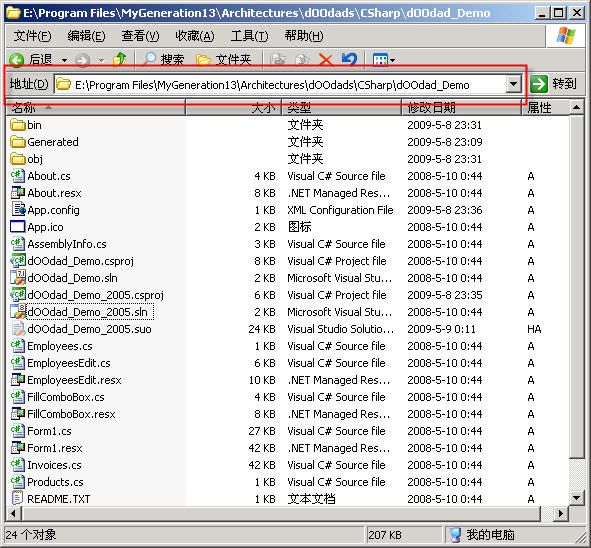
Task: Select the Form1.cs file name
Action: pyautogui.click(x=49, y=431)
